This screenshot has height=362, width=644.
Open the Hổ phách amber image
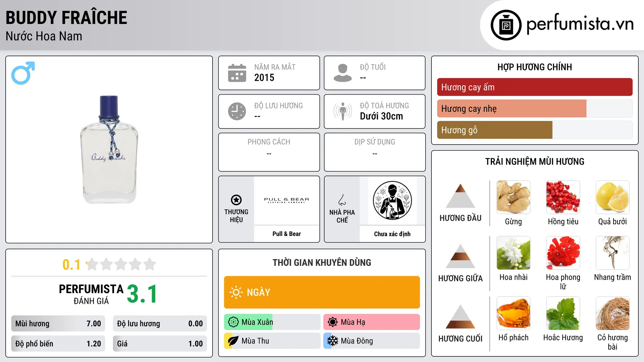514,313
